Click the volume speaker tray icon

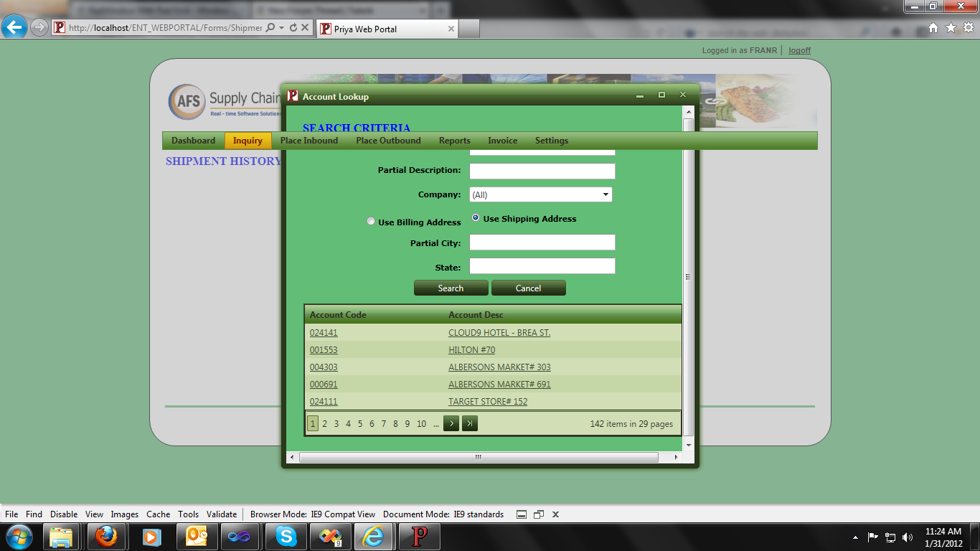[908, 537]
